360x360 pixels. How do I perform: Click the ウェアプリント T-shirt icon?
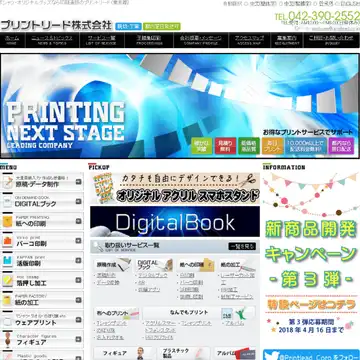(x=7, y=320)
